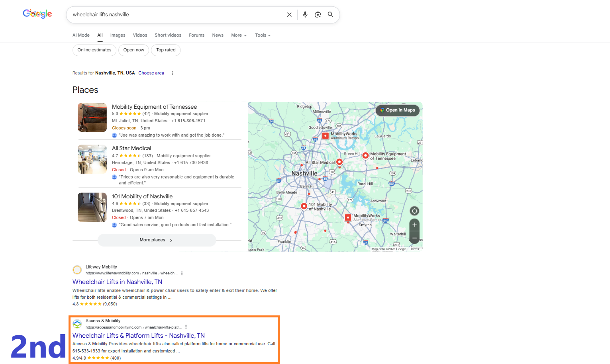Open 101 Mobility of Nashville listing
Viewport: 610px width, 364px height.
click(x=142, y=196)
